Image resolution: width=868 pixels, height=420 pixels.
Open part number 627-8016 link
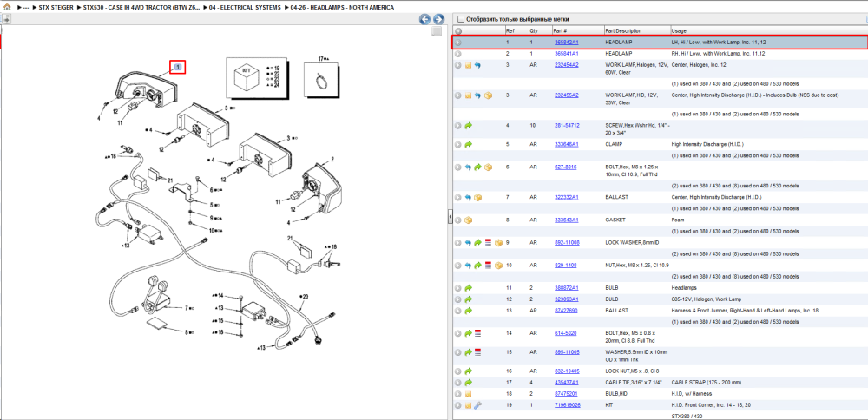tap(565, 167)
